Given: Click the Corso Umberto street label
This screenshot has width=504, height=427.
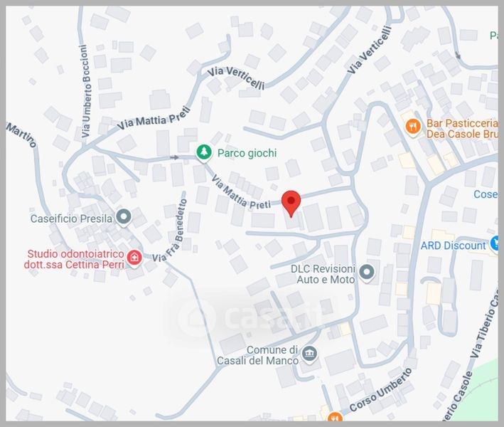Looking at the screenshot, I should tap(381, 390).
